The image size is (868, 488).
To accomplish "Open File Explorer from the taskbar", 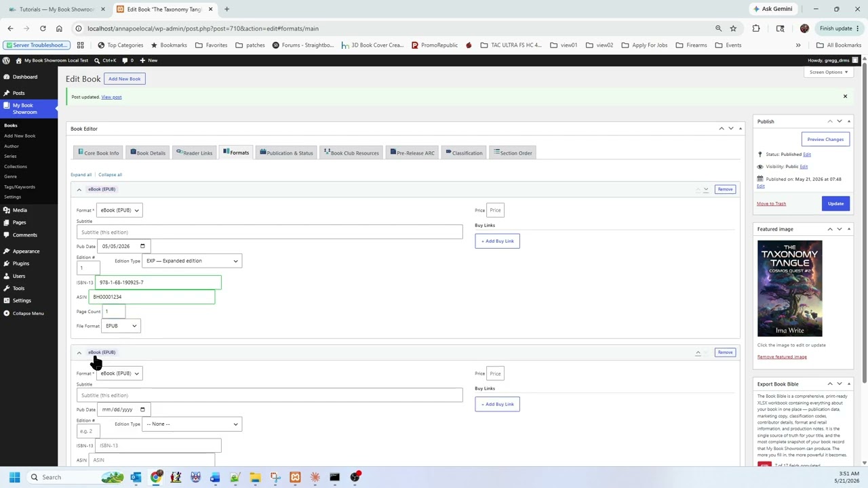I will click(x=255, y=477).
